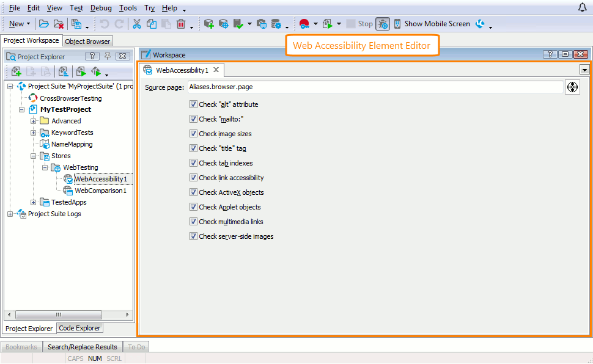This screenshot has width=593, height=364.
Task: Open the Search/Replace Results tab
Action: 83,347
